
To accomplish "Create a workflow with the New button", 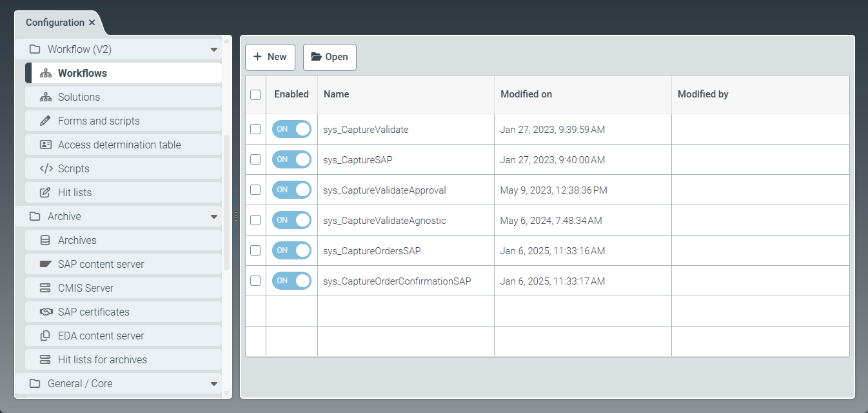I will (x=270, y=57).
